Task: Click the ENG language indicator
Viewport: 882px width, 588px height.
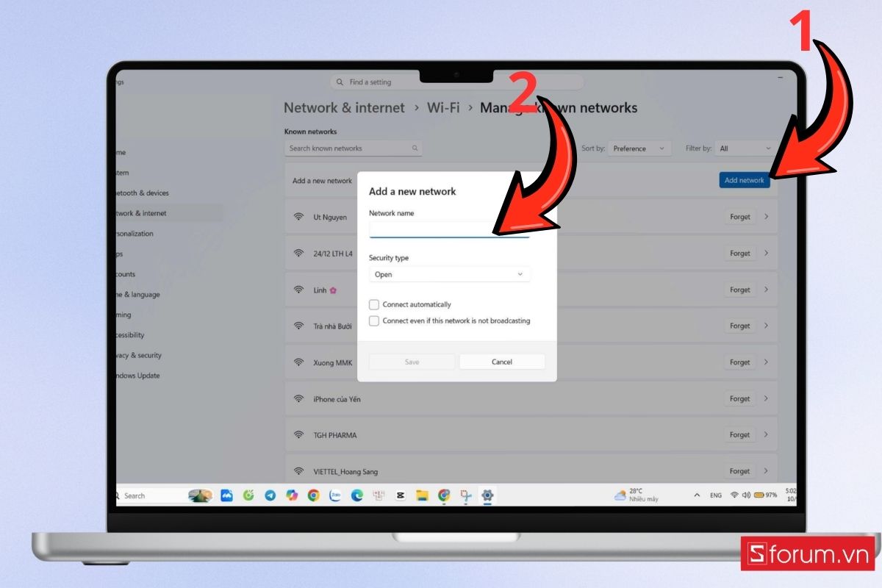Action: point(715,495)
